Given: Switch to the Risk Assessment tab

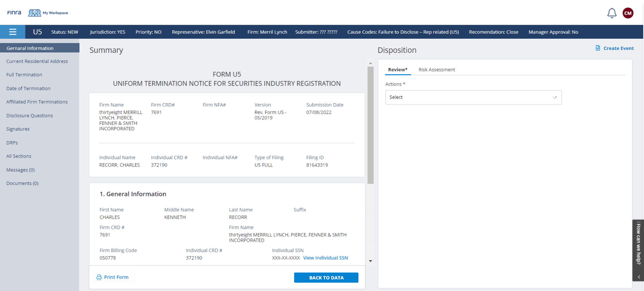Looking at the screenshot, I should click(x=437, y=69).
